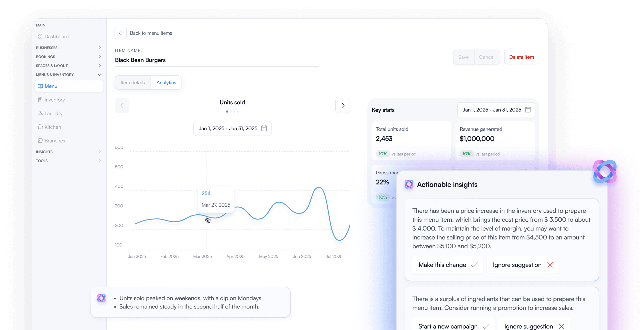The image size is (644, 330).
Task: Expand the INSIGHTS section
Action: [x=69, y=152]
